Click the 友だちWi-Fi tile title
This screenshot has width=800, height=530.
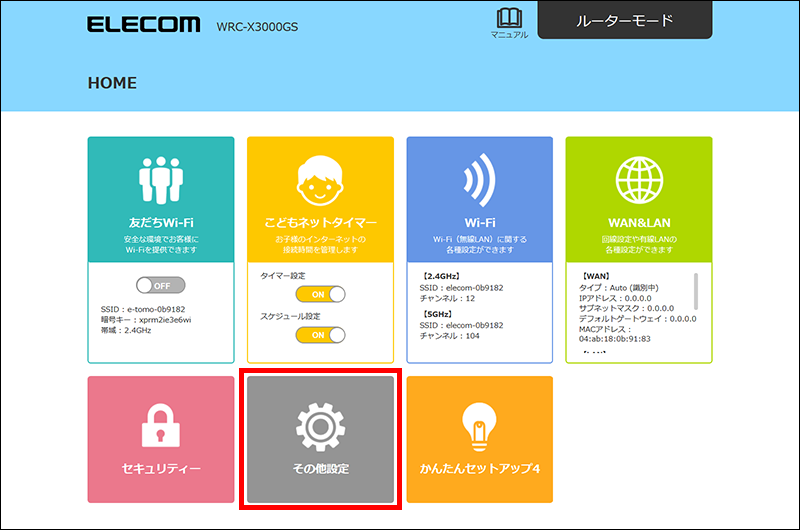(x=161, y=222)
